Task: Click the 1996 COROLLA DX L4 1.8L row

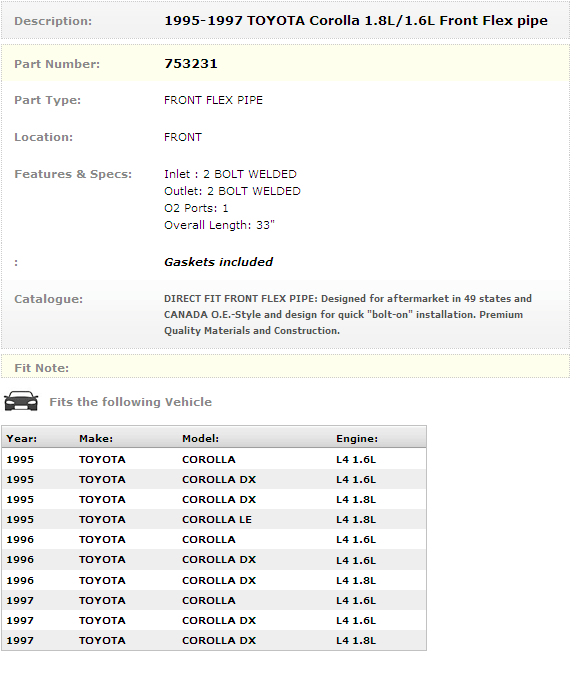Action: coord(214,580)
